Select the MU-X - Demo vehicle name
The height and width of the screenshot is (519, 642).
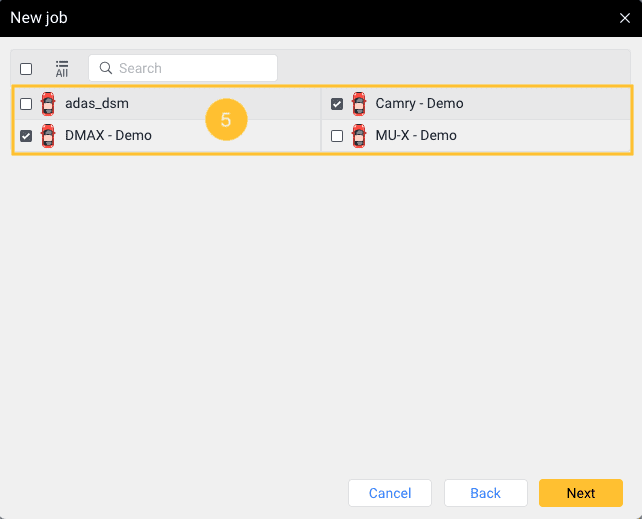pos(416,136)
